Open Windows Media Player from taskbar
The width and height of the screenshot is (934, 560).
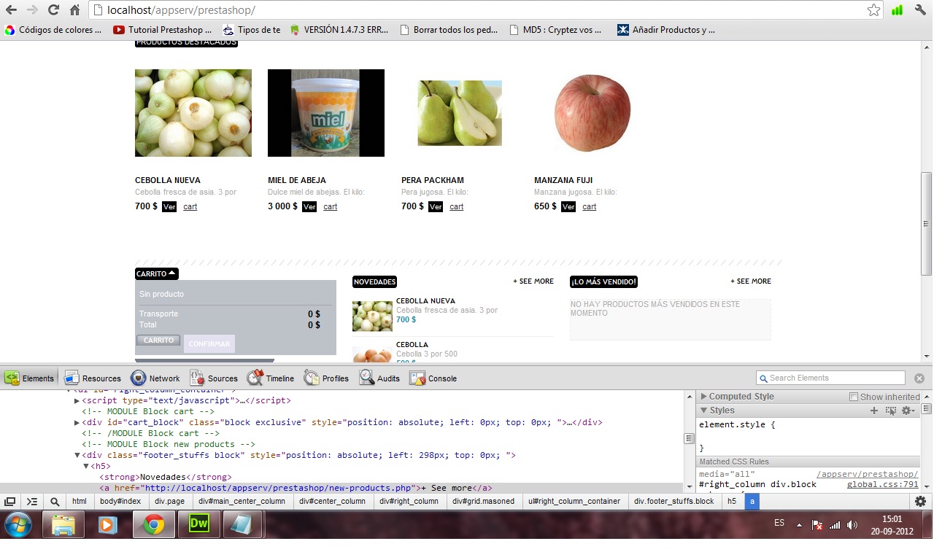(x=108, y=524)
